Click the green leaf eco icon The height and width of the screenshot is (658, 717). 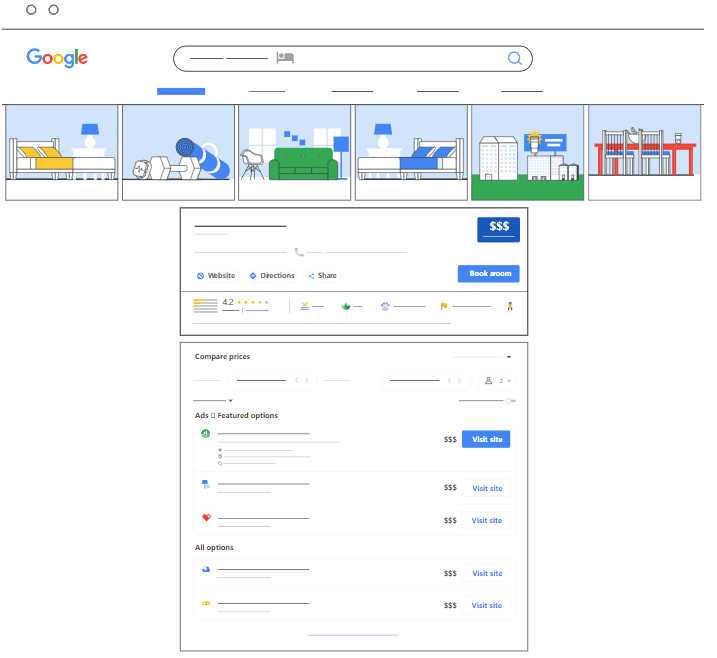tap(346, 306)
